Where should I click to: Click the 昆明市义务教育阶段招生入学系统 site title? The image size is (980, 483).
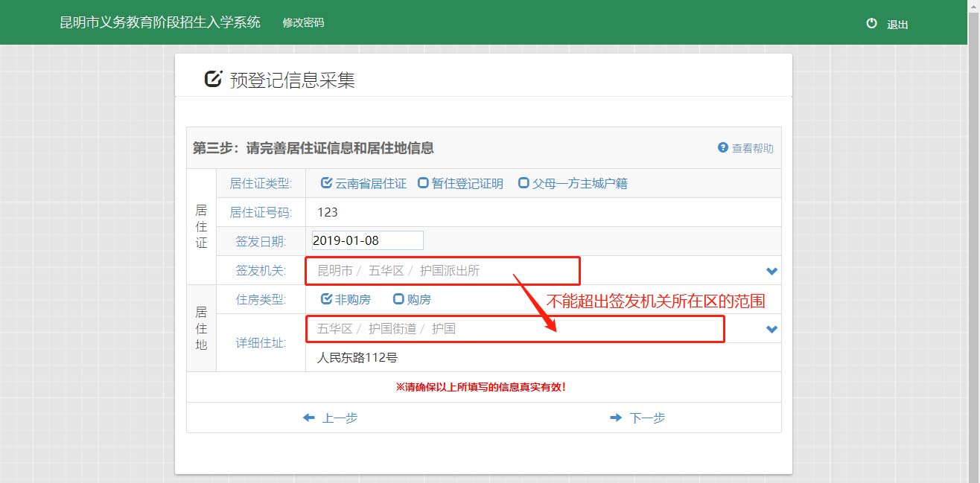tap(160, 22)
